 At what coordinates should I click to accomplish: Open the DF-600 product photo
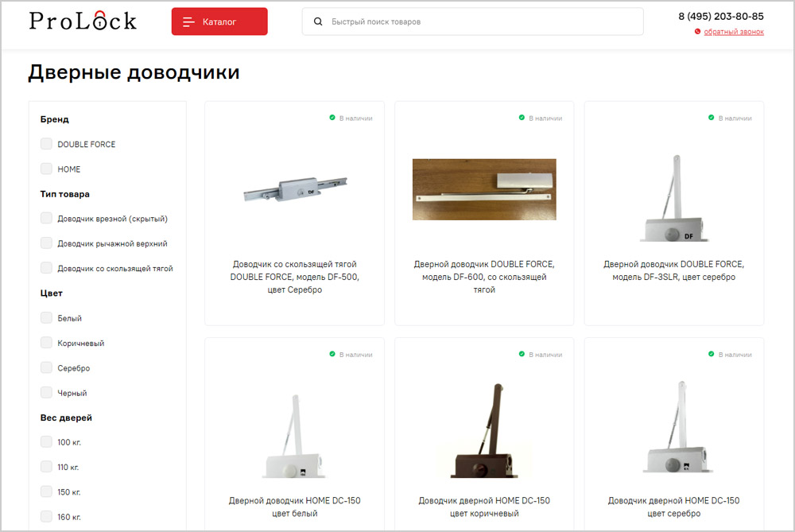pos(484,189)
